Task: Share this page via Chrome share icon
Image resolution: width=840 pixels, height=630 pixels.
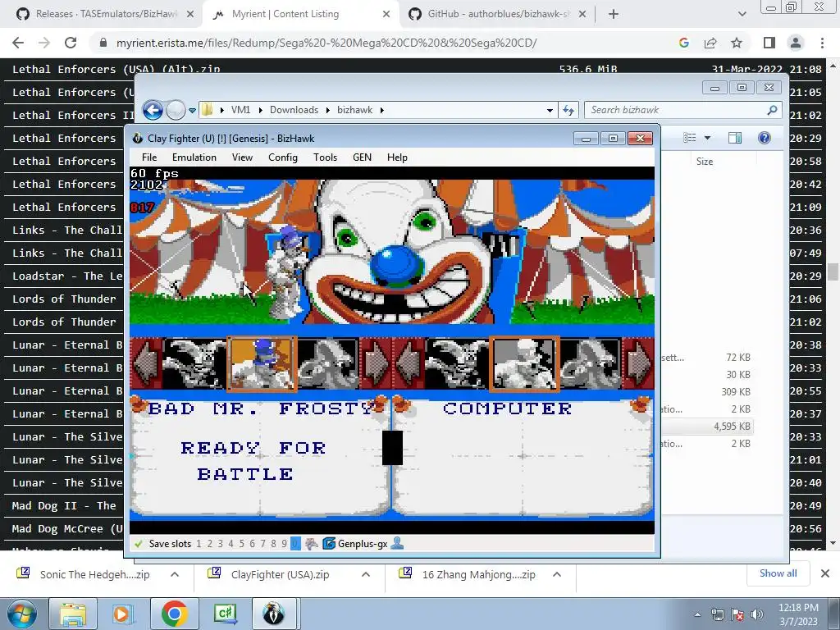Action: pos(710,43)
